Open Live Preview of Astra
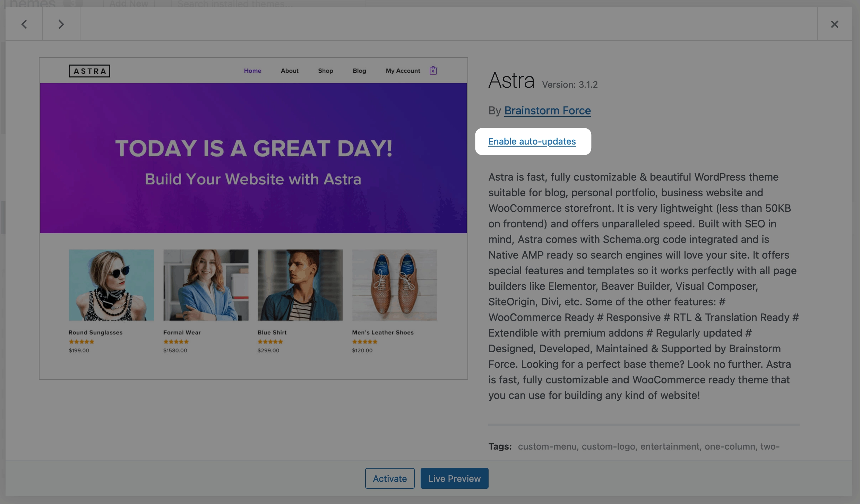 click(454, 478)
